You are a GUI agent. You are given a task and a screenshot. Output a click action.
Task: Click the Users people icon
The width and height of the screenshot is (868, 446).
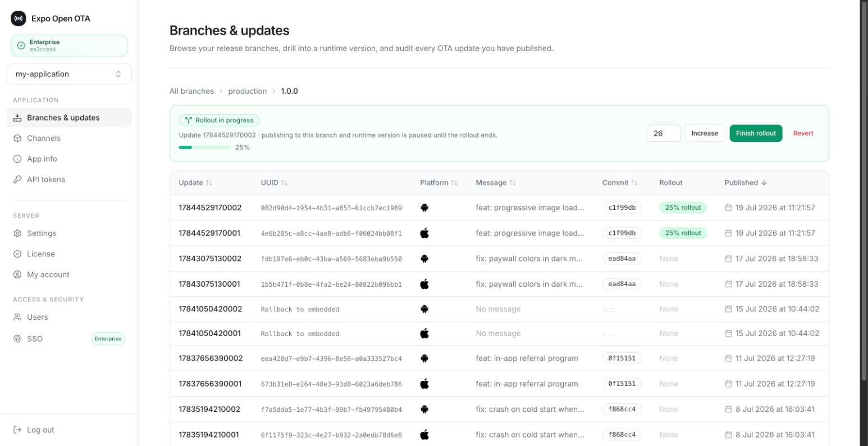[17, 317]
